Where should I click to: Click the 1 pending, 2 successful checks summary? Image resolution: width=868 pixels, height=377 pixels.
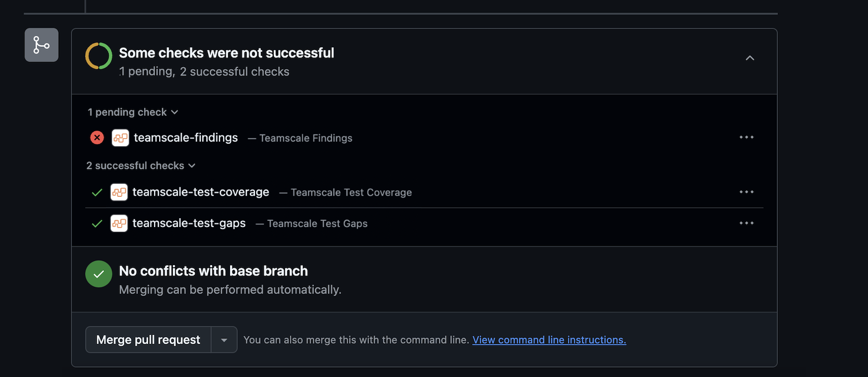[x=204, y=72]
